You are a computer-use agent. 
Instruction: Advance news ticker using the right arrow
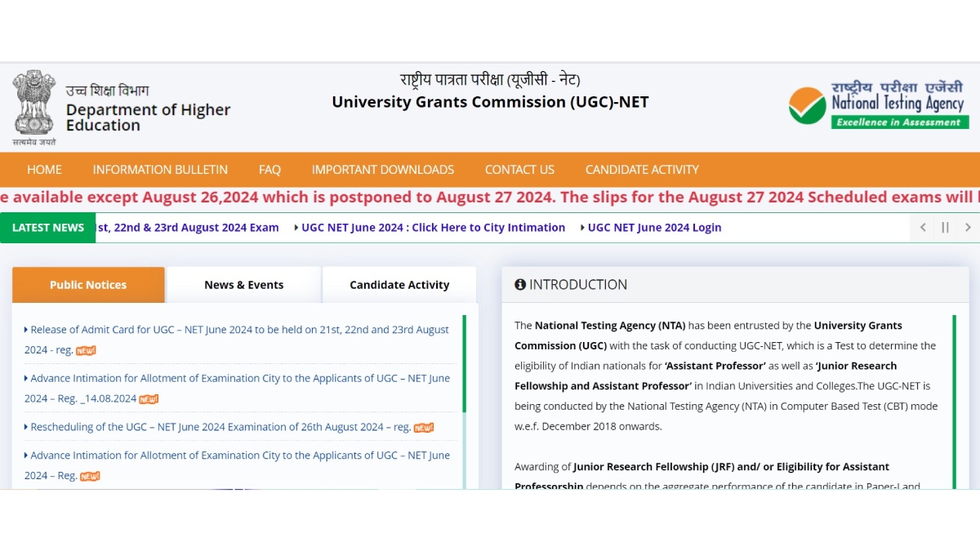click(x=968, y=228)
